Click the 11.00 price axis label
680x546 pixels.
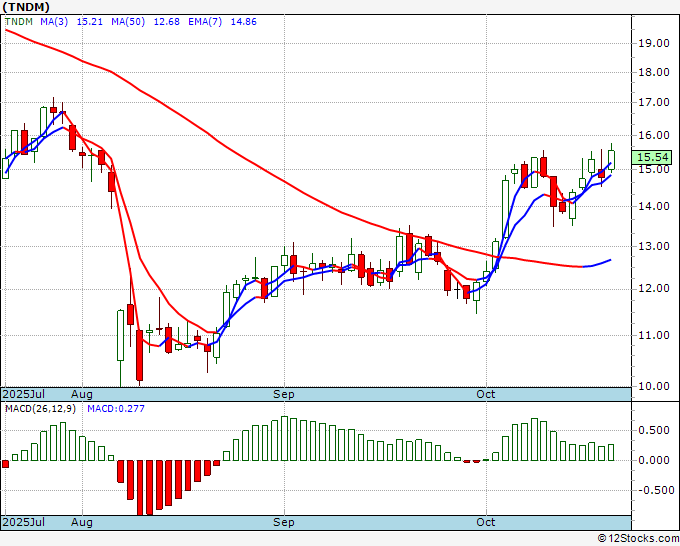pyautogui.click(x=654, y=335)
